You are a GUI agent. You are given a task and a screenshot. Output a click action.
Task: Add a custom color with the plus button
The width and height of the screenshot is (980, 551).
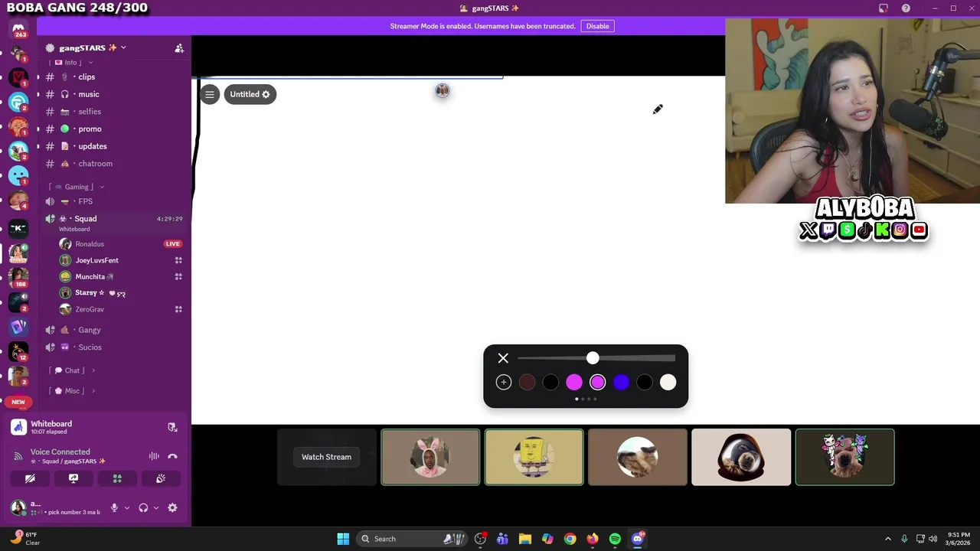[504, 382]
